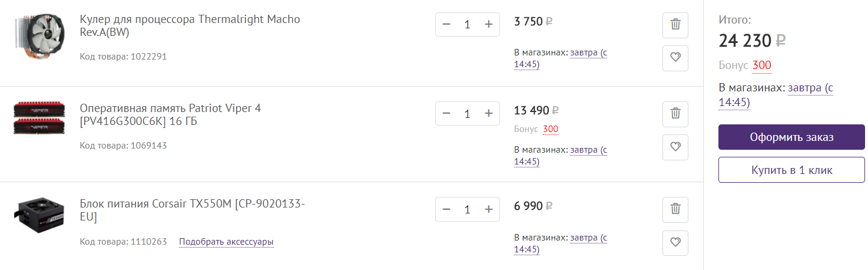The width and height of the screenshot is (868, 270).
Task: Click the Оформить заказ button
Action: click(791, 137)
